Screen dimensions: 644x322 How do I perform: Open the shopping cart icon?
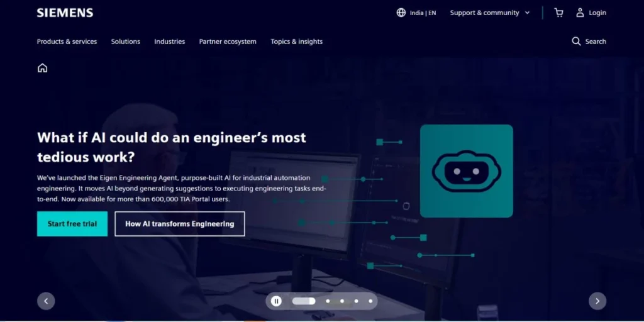pyautogui.click(x=558, y=13)
